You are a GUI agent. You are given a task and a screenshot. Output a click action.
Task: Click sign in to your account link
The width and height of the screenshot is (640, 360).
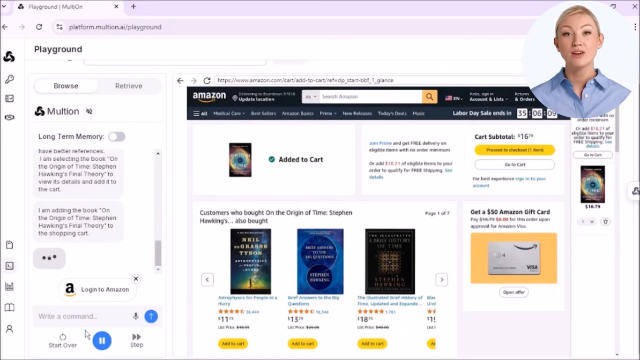click(509, 182)
